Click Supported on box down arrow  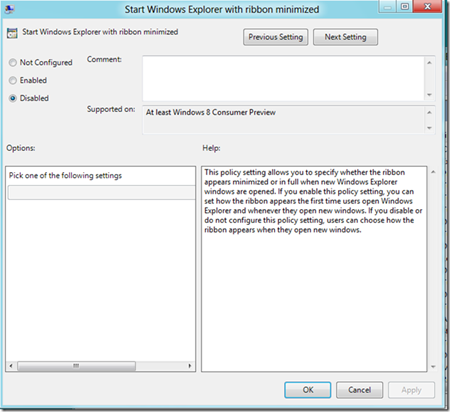[x=429, y=128]
